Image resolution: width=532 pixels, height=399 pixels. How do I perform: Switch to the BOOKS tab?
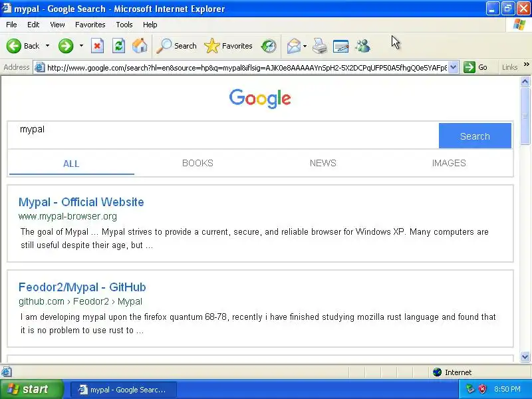(x=198, y=163)
